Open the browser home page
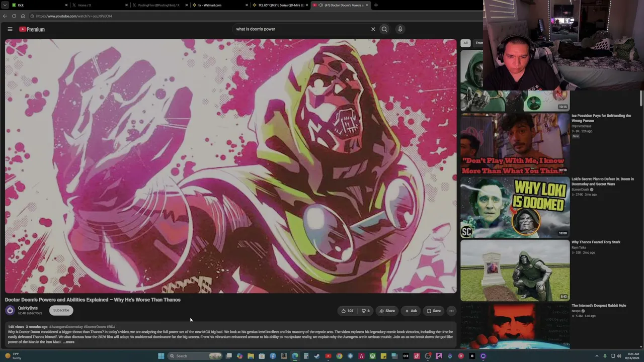 (23, 16)
